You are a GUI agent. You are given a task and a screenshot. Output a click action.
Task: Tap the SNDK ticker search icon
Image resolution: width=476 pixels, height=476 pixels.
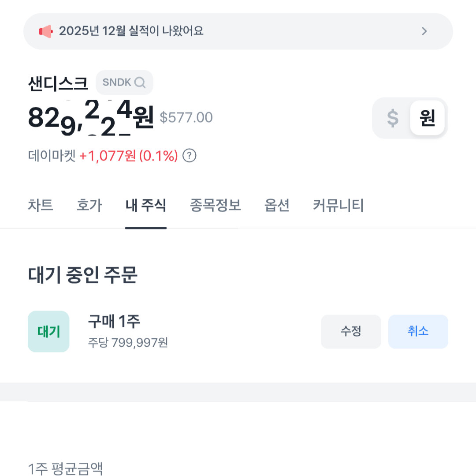[x=140, y=82]
